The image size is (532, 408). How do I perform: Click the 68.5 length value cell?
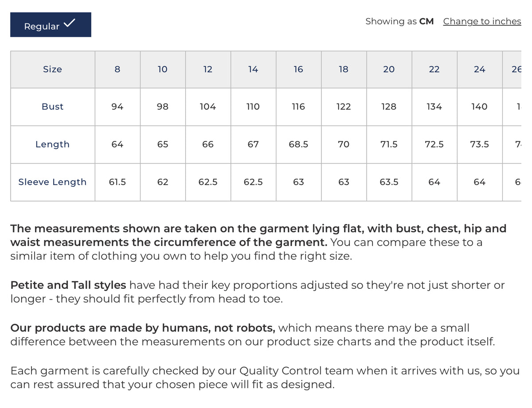[298, 144]
